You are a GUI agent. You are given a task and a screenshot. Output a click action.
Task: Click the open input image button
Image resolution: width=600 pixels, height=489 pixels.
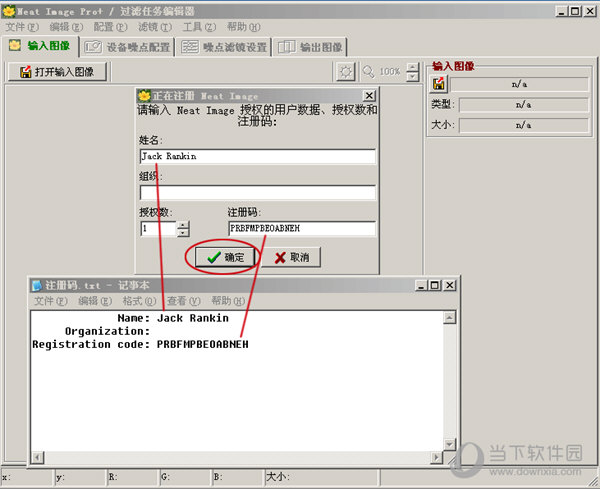pos(57,72)
